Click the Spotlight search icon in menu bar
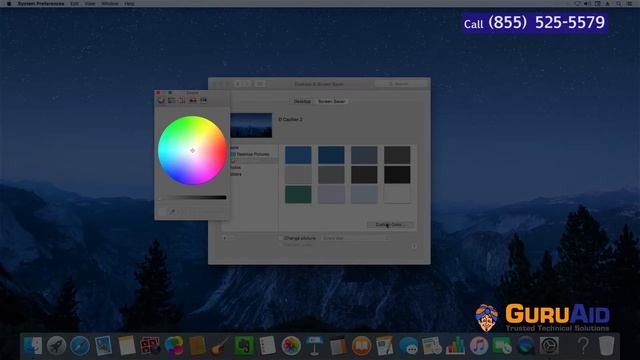This screenshot has width=640, height=360. click(619, 3)
